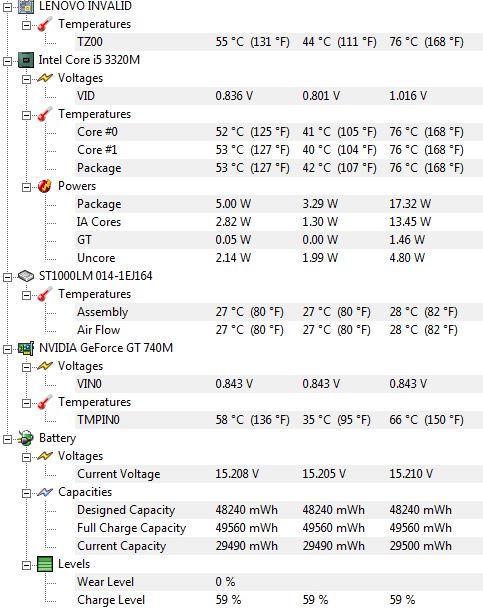The image size is (483, 615).
Task: Collapse the battery Capacities group
Action: point(26,493)
